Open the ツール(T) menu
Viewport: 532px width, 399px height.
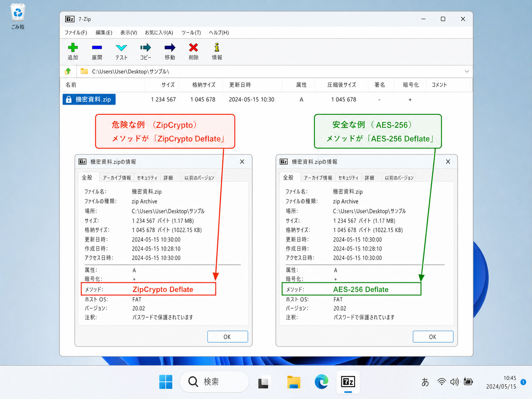pyautogui.click(x=191, y=33)
